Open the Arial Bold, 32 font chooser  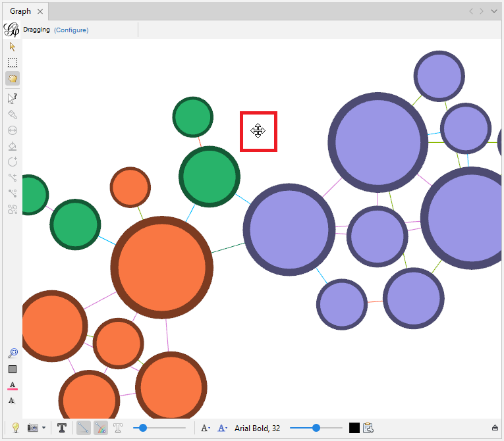tap(257, 428)
